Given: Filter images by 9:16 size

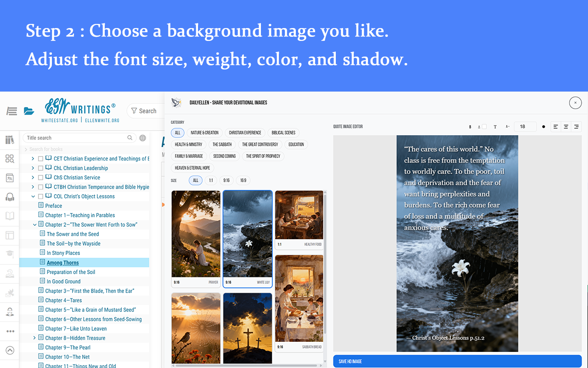Looking at the screenshot, I should pos(226,180).
